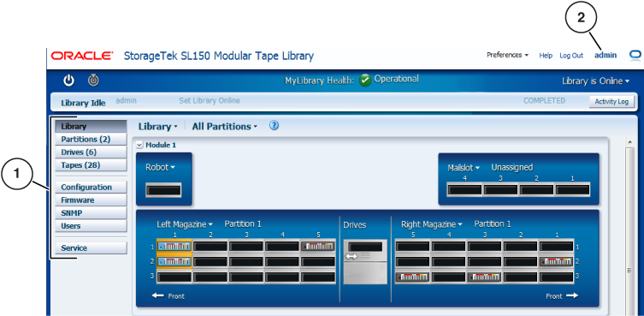Open the Users section
This screenshot has width=644, height=316.
click(x=91, y=226)
